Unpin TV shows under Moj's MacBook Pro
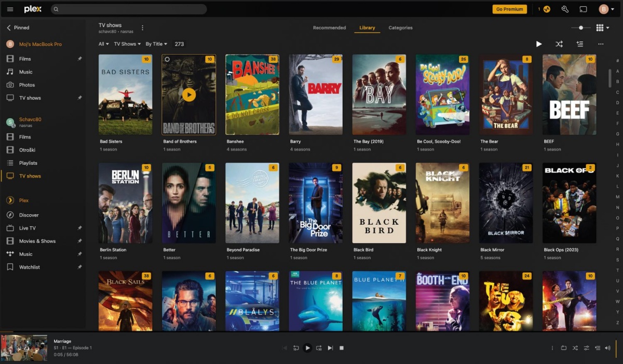This screenshot has height=364, width=623. tap(79, 98)
